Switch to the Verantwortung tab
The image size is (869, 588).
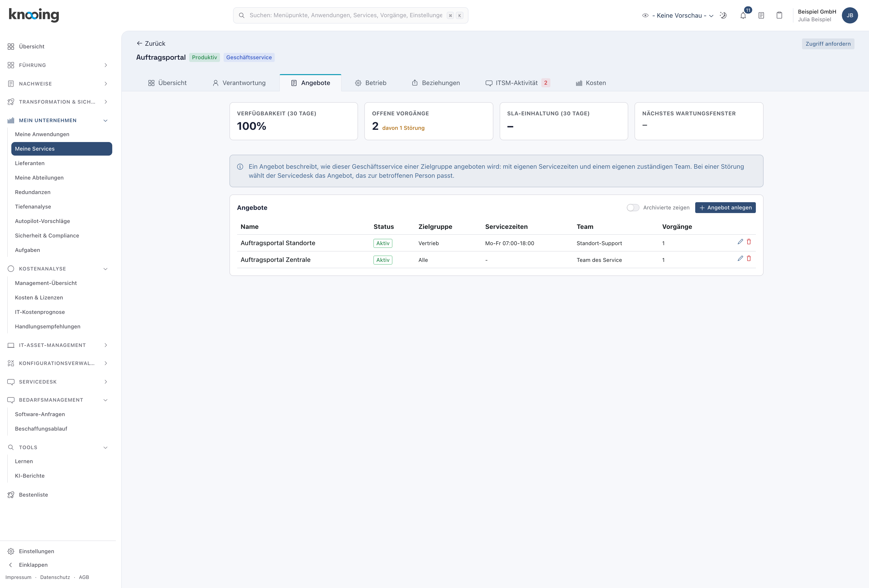click(239, 83)
